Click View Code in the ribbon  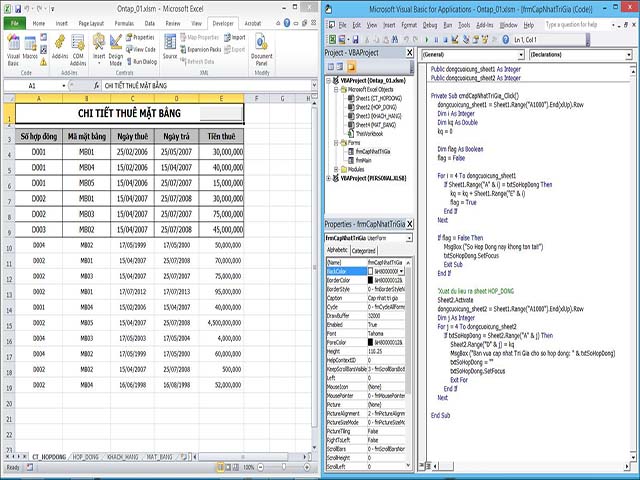pos(140,49)
